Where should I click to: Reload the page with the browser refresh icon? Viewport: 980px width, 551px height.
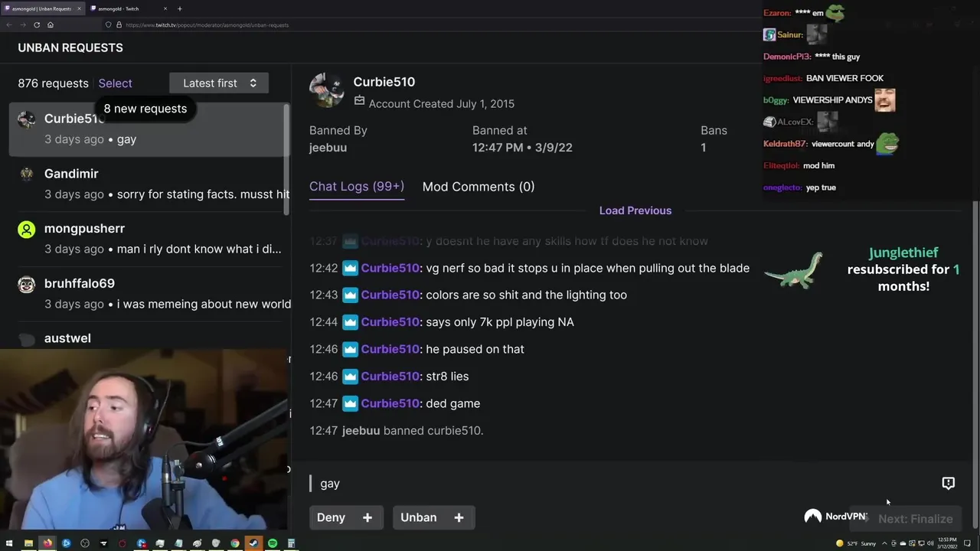[37, 24]
